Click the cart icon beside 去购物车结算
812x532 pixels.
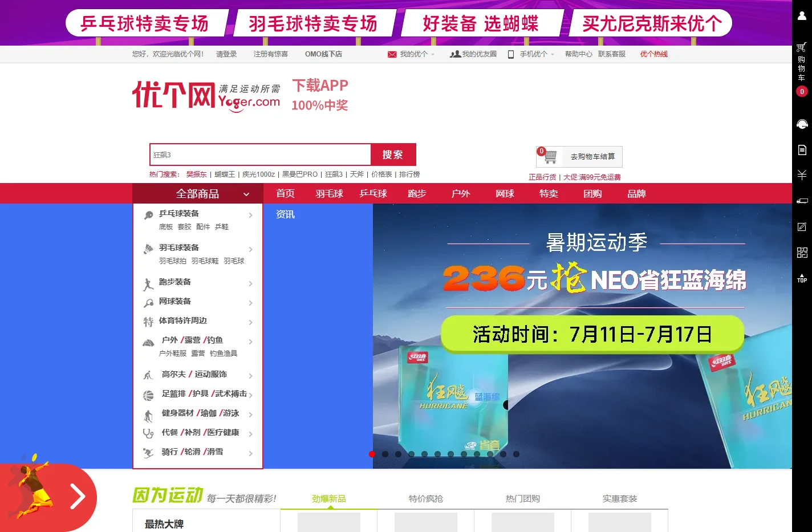[550, 156]
